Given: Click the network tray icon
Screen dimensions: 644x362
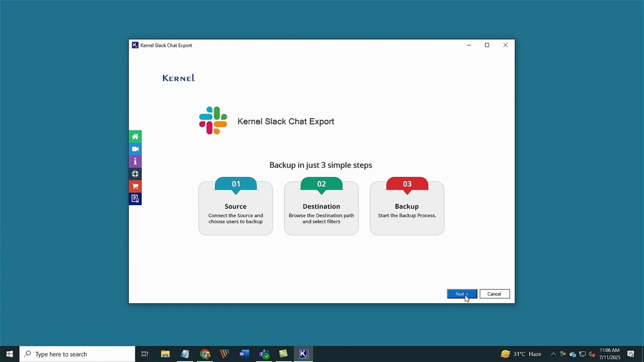Looking at the screenshot, I should 582,354.
